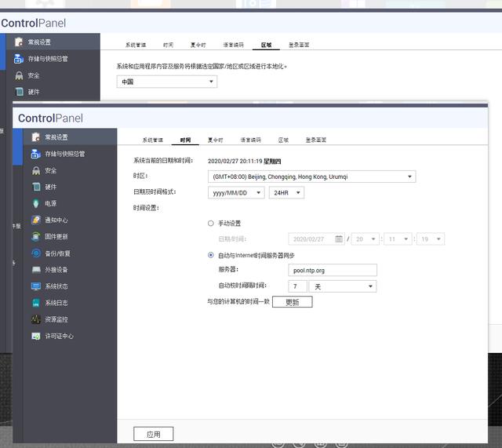Select the 手动设置 manual setting radio button

point(211,224)
